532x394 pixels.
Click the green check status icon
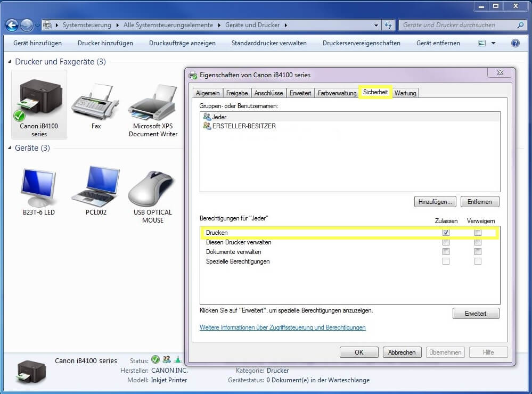point(155,359)
